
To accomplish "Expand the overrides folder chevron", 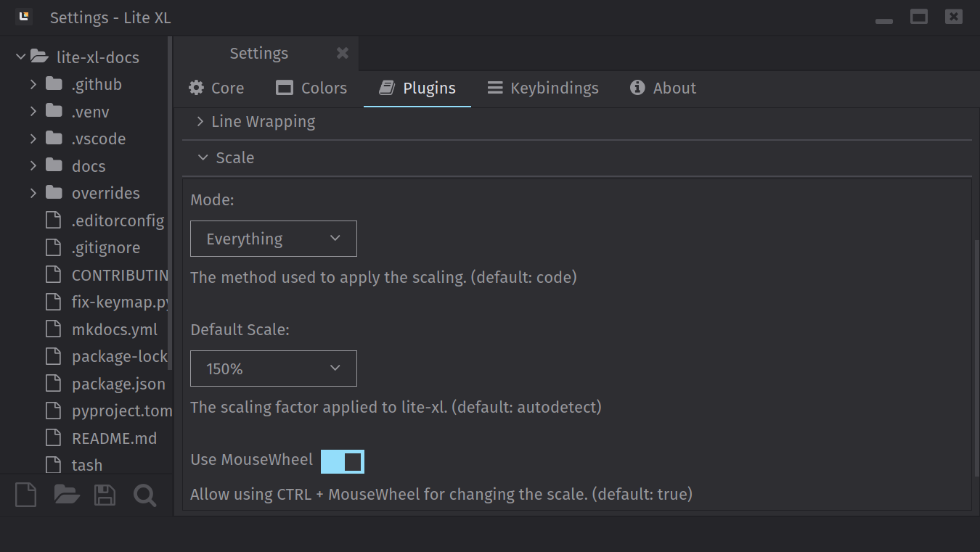I will pos(33,193).
